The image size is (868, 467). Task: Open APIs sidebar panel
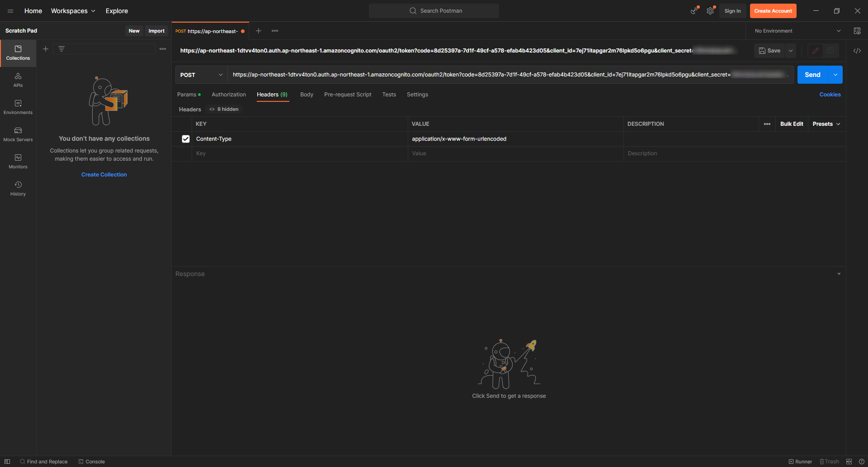point(18,80)
